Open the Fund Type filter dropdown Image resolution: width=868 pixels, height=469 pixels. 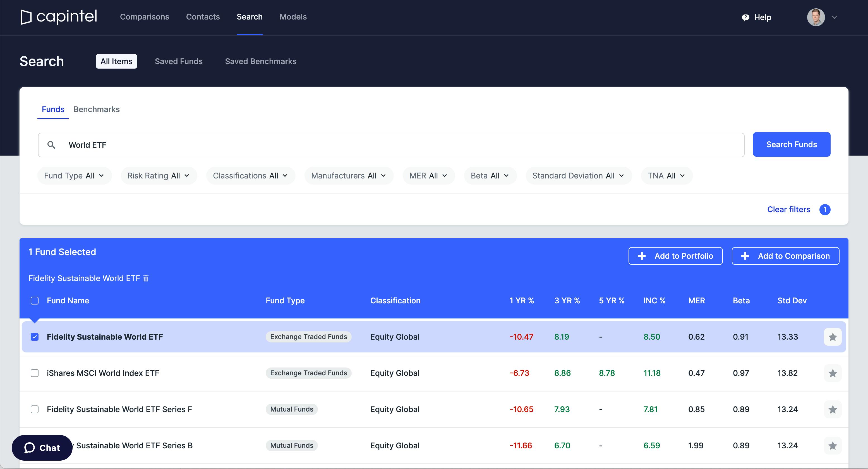[x=74, y=175]
